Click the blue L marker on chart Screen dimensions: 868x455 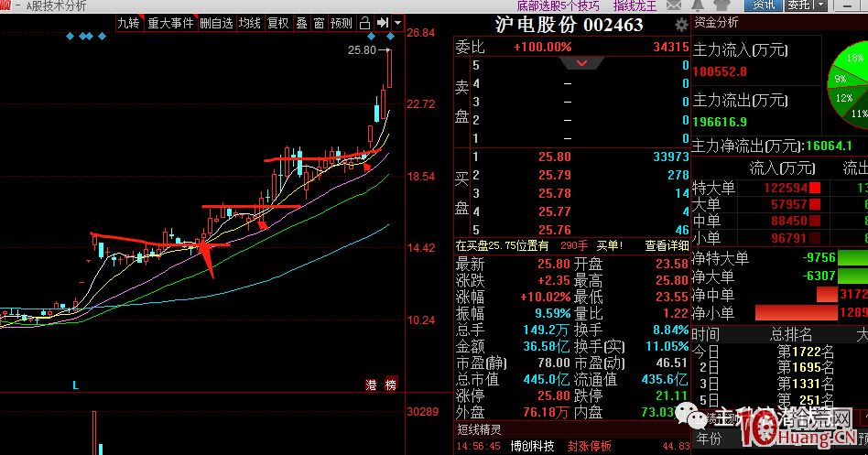[76, 385]
